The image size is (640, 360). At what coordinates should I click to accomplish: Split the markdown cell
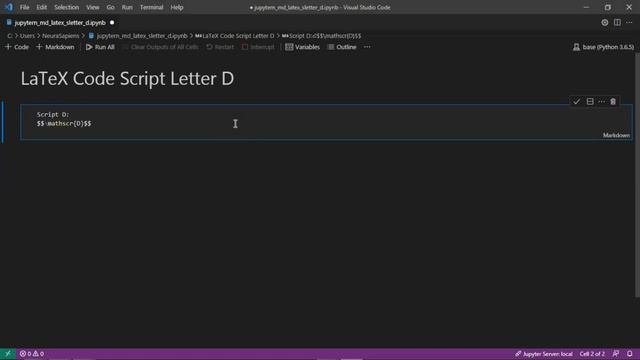[590, 102]
